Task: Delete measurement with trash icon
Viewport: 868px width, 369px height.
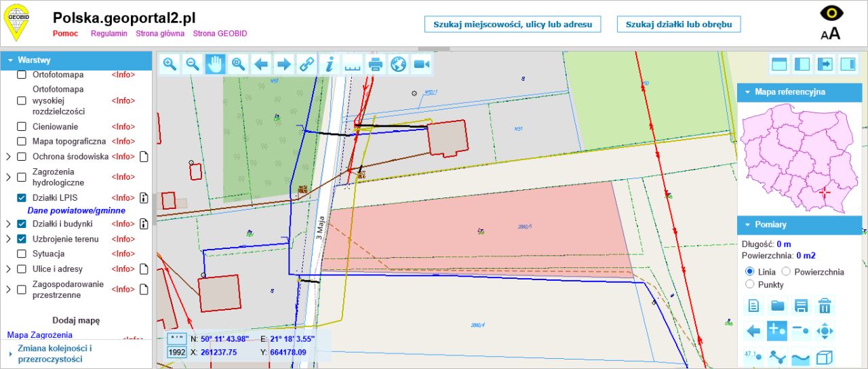Action: (x=825, y=306)
